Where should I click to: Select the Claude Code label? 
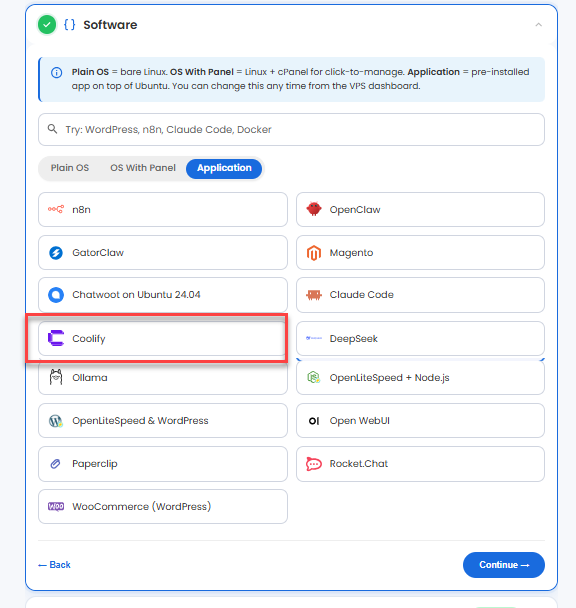point(362,295)
